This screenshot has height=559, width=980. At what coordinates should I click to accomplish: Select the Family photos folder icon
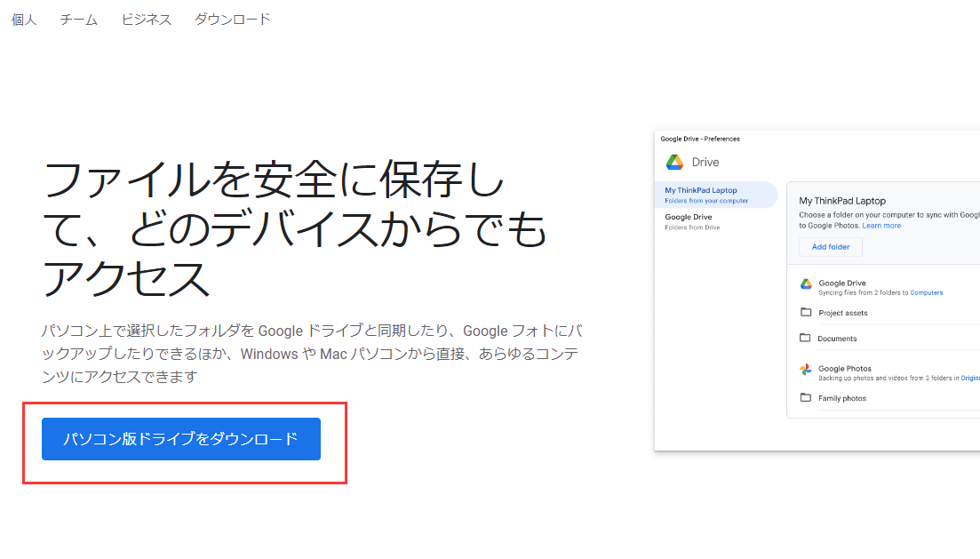(x=806, y=398)
